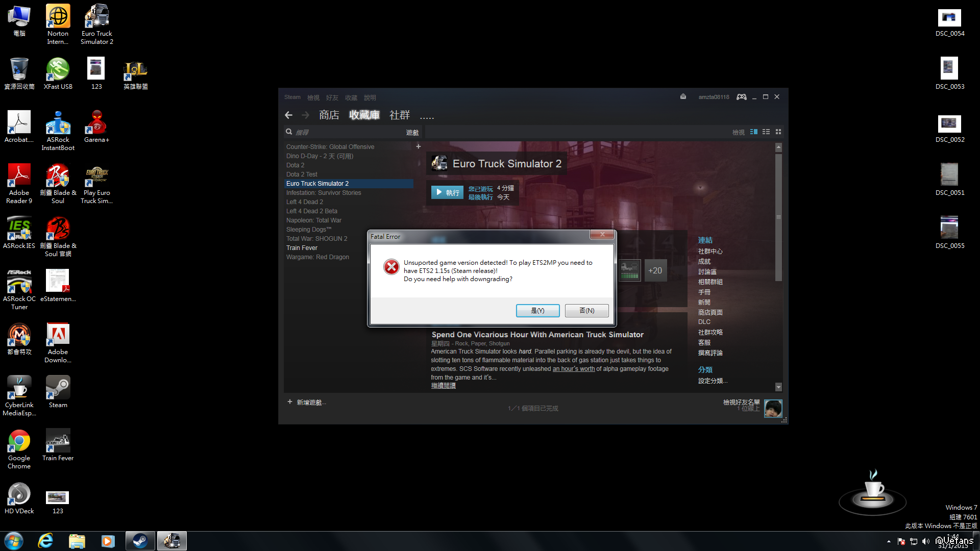Screen dimensions: 980x551
Task: Switch to detail view mode
Action: click(x=753, y=132)
